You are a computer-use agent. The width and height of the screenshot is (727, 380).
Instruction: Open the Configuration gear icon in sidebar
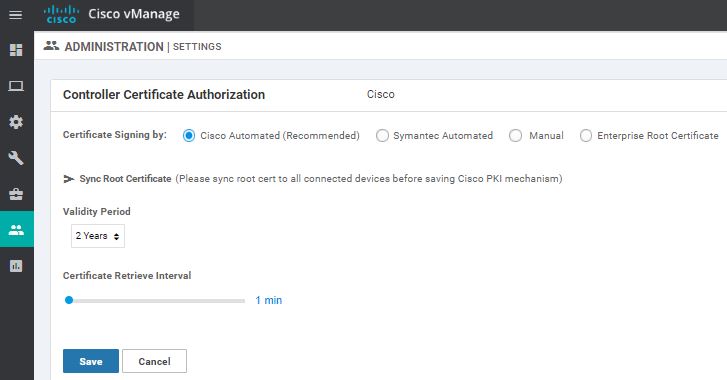click(x=16, y=122)
